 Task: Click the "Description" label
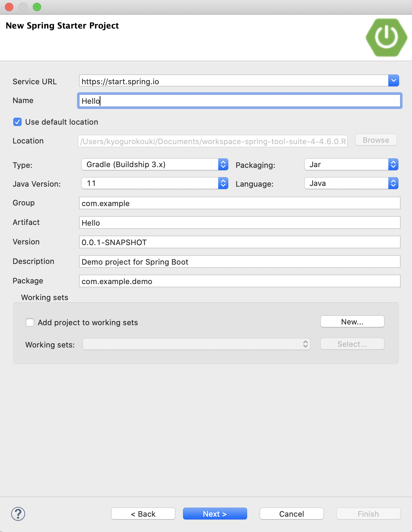pos(33,261)
